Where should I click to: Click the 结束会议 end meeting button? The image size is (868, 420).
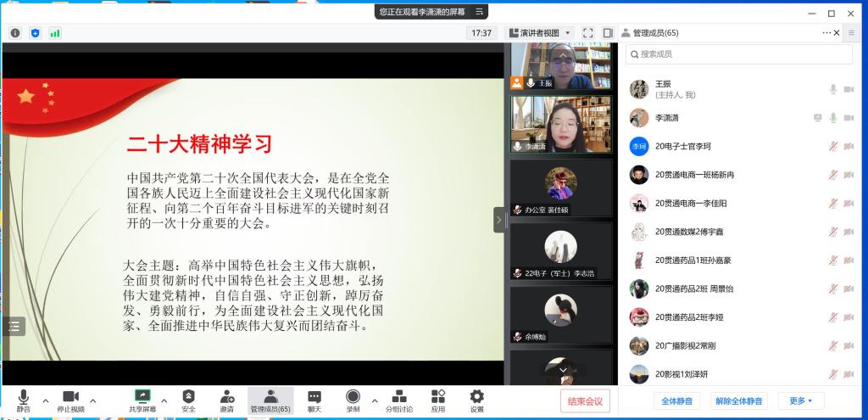[585, 401]
